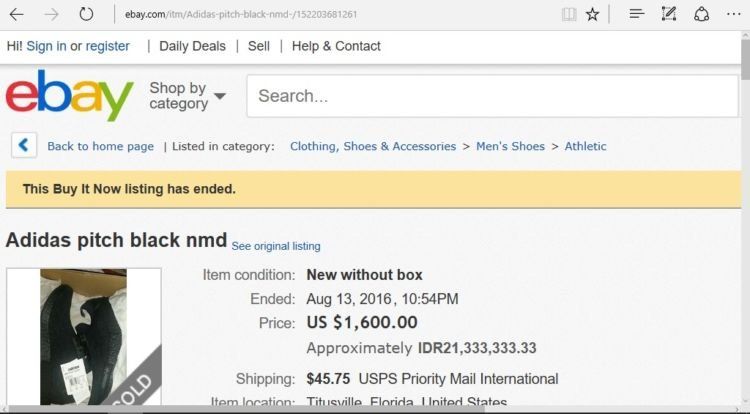Open reading view book icon

(569, 14)
